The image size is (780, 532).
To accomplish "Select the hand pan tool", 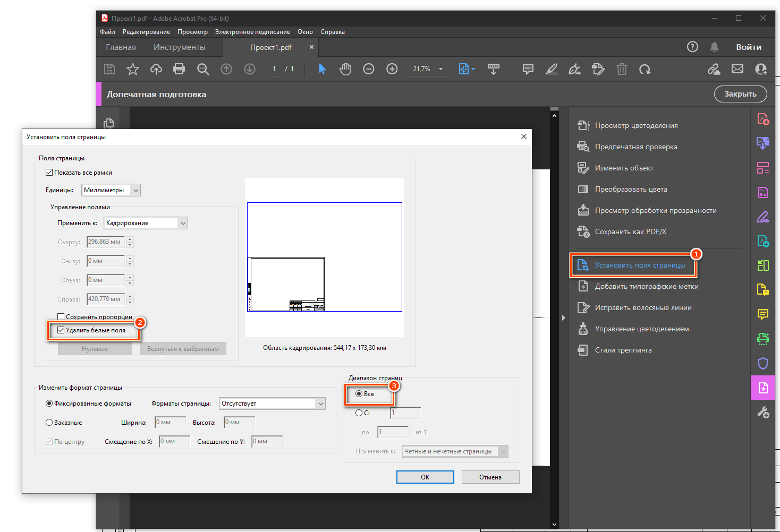I will (345, 69).
